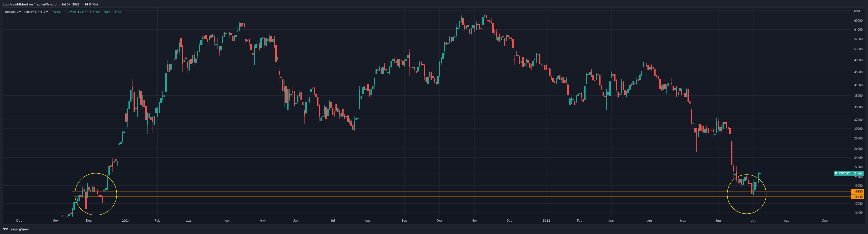The width and height of the screenshot is (868, 234).
Task: Click the '53000' price axis label
Action: click(858, 49)
